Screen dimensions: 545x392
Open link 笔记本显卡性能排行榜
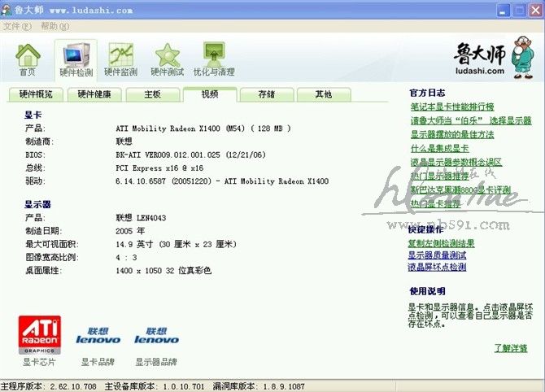point(452,107)
